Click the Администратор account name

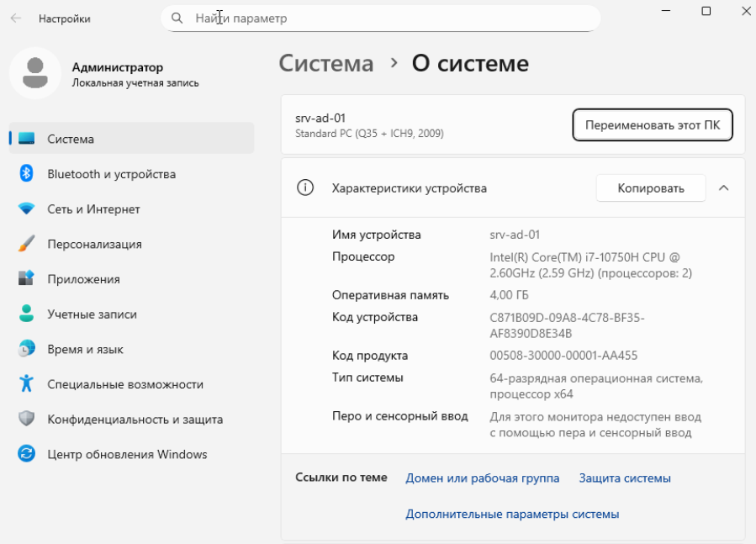click(x=117, y=67)
